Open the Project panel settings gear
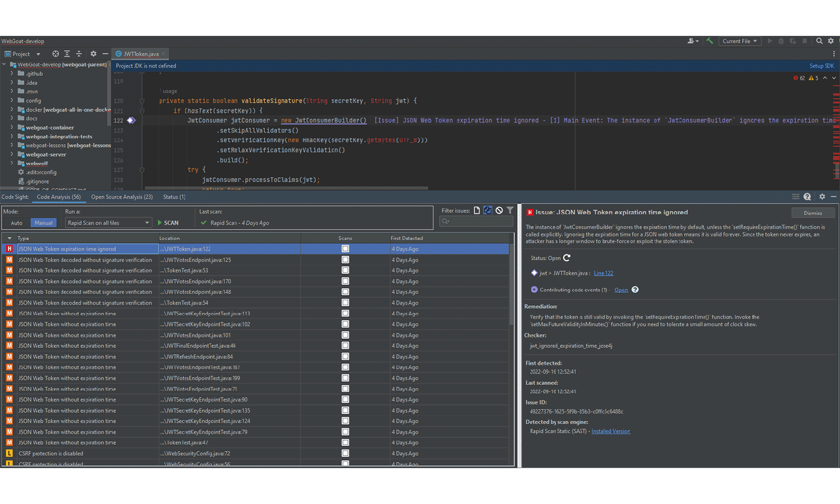Image resolution: width=840 pixels, height=504 pixels. click(93, 54)
